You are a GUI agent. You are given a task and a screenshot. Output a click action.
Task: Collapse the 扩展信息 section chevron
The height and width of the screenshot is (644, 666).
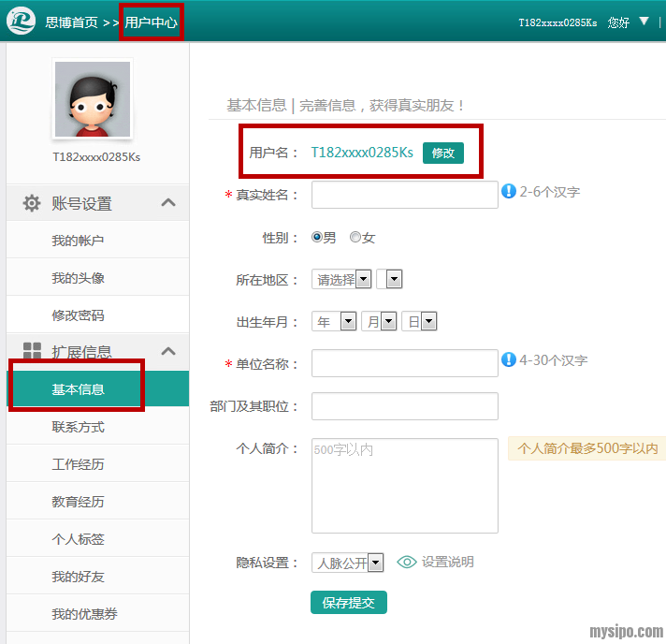[x=168, y=351]
